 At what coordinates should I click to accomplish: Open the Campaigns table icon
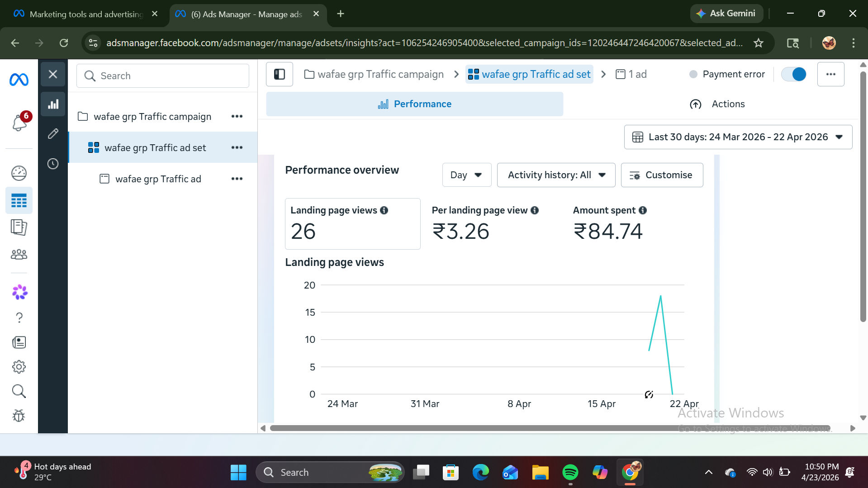19,200
